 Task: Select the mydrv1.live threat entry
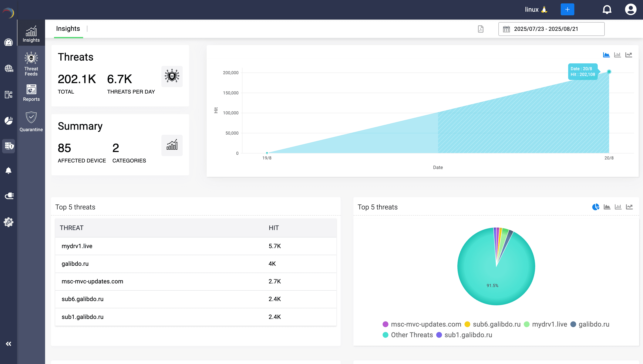77,246
